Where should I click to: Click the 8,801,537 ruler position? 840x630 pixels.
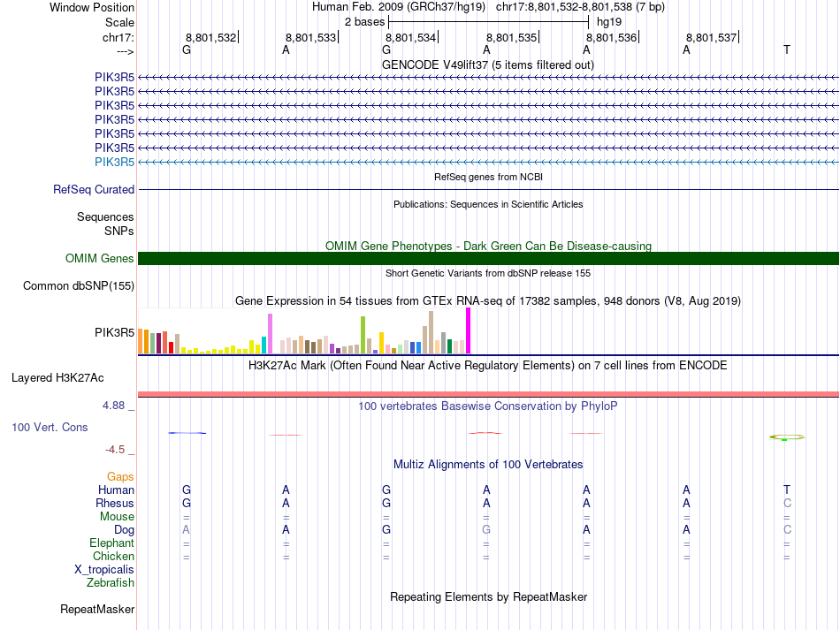[x=712, y=37]
